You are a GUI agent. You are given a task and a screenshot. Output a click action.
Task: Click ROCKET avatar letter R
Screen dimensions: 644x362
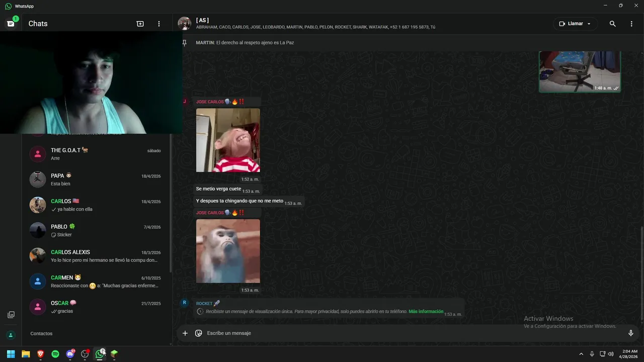tap(184, 303)
